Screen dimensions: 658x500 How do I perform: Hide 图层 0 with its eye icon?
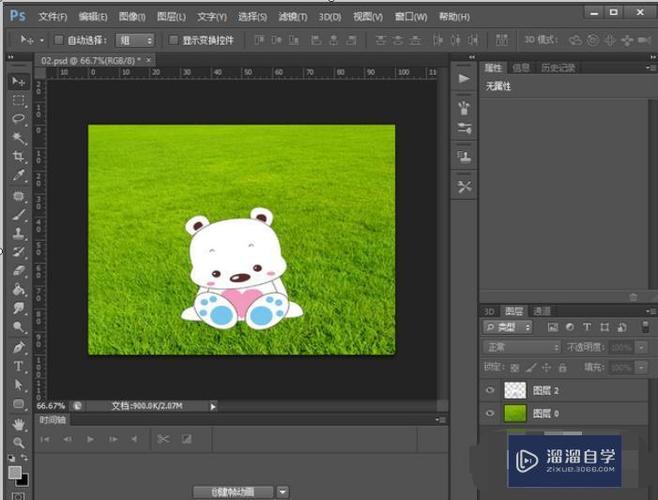tap(490, 413)
